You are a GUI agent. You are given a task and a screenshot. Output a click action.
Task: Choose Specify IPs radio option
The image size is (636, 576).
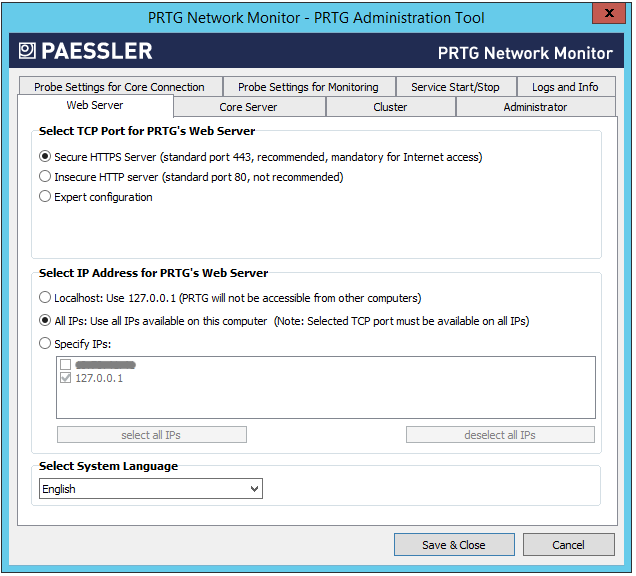pos(45,344)
